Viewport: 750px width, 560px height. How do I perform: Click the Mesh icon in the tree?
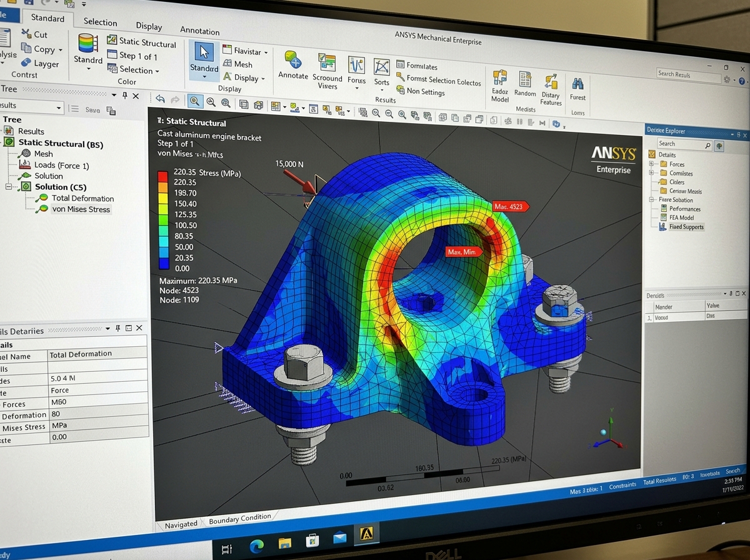(x=26, y=154)
